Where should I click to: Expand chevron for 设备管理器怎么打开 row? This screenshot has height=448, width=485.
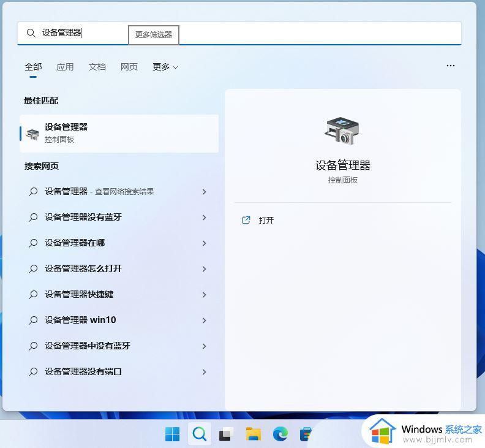204,269
